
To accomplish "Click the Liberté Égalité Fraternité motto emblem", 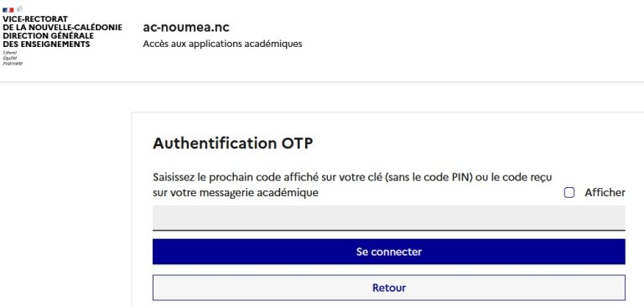I will click(x=13, y=59).
